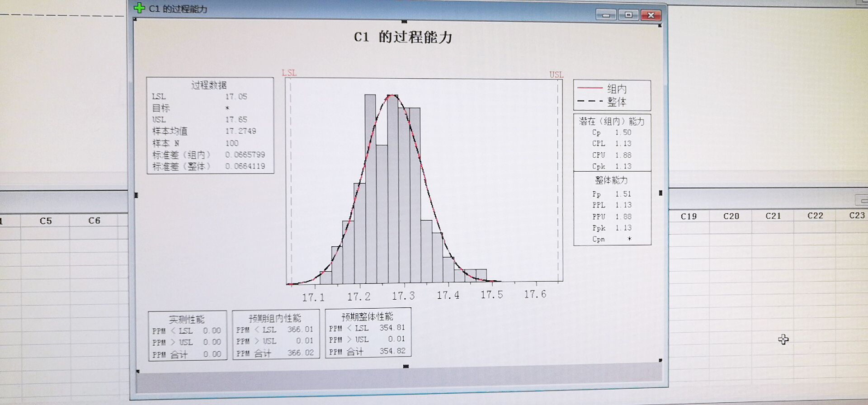
Task: Minimize the C1 过程能力 graph window
Action: (x=606, y=15)
